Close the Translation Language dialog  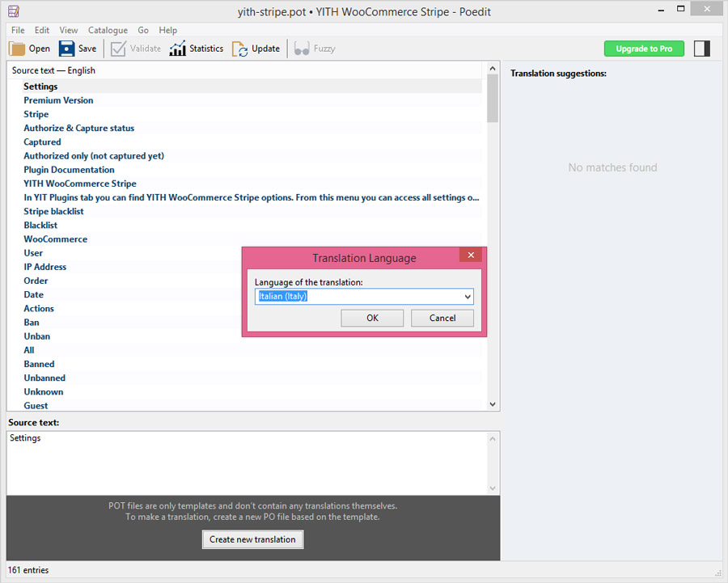(x=471, y=255)
